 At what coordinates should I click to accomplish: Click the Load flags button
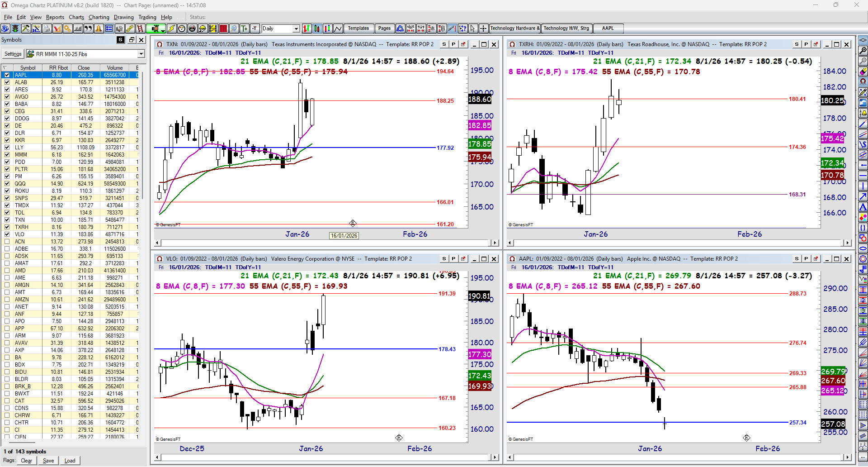coord(70,461)
